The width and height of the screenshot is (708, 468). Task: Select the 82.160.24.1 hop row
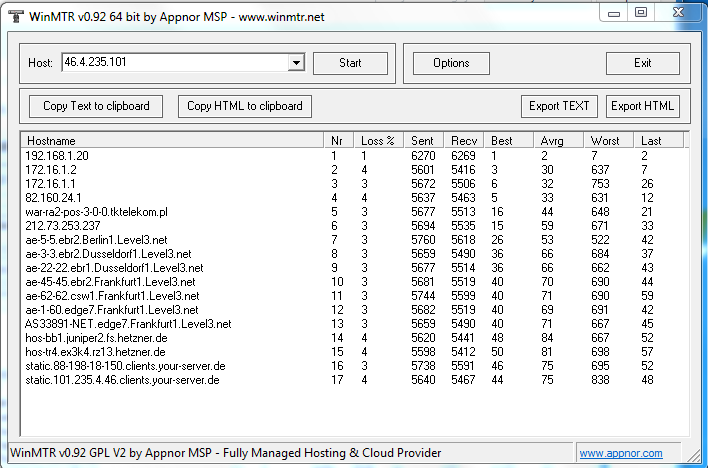(354, 198)
